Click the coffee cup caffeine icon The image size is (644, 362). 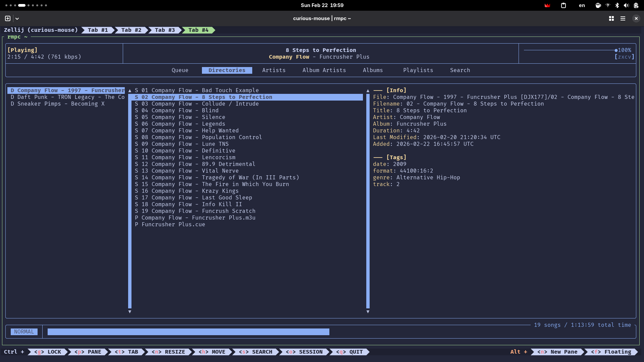(598, 5)
